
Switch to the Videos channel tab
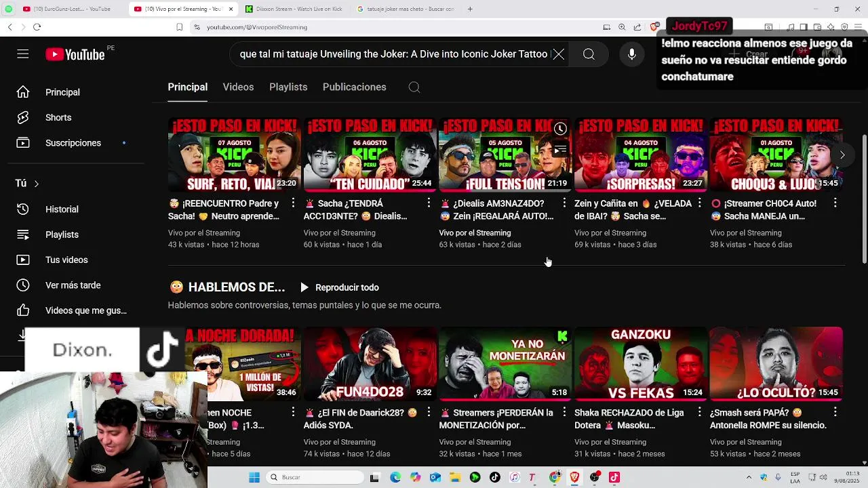click(x=238, y=87)
